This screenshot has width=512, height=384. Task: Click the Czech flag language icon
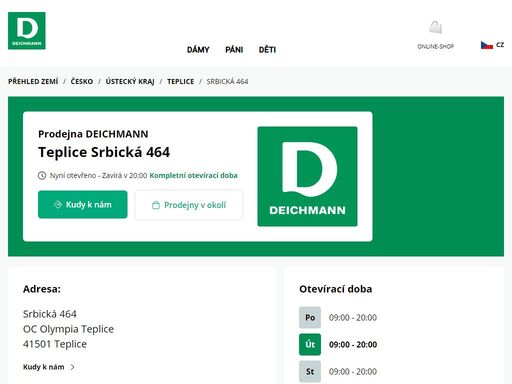pyautogui.click(x=487, y=45)
